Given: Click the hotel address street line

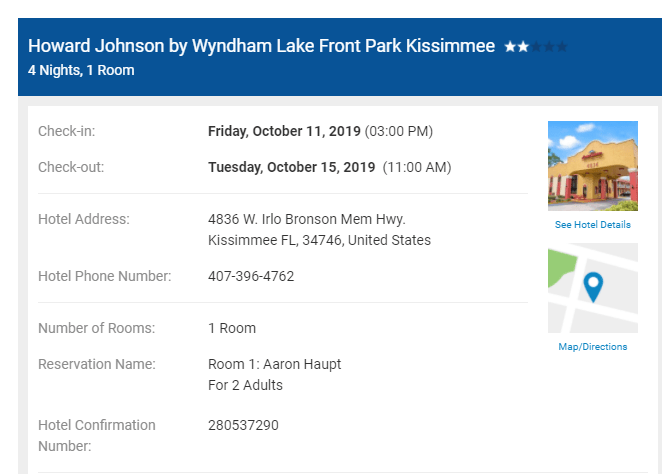Looking at the screenshot, I should 306,219.
